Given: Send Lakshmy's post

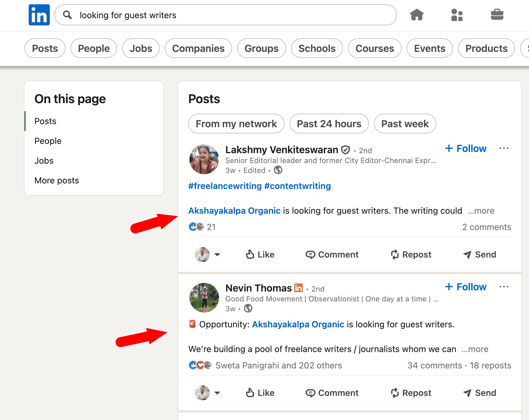Looking at the screenshot, I should click(480, 254).
